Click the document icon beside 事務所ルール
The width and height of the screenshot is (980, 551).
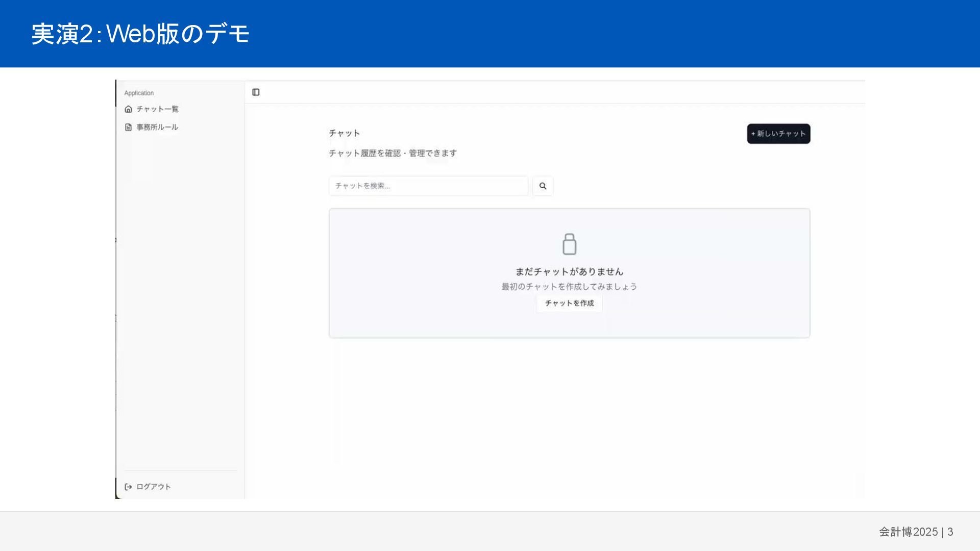(128, 127)
